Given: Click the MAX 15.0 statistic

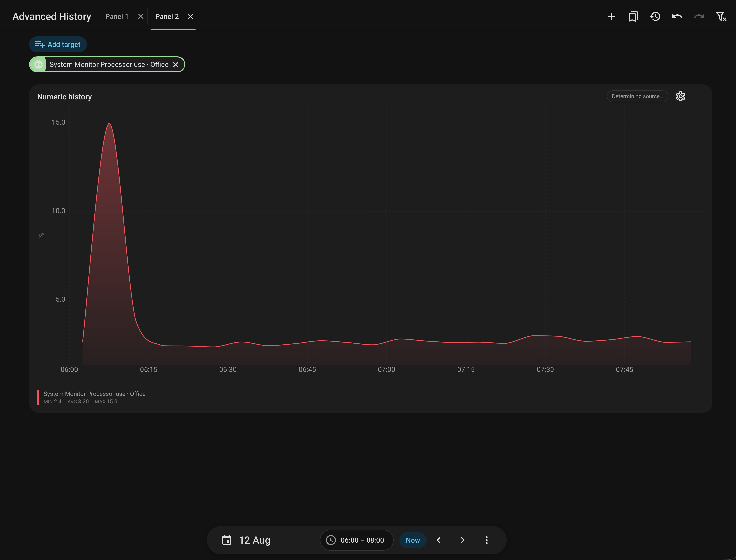Looking at the screenshot, I should pyautogui.click(x=106, y=401).
